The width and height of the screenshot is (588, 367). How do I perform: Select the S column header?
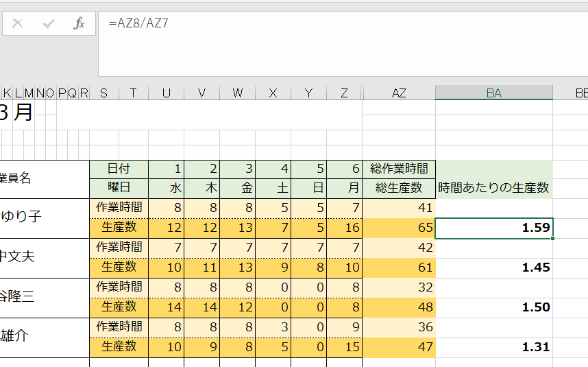103,93
